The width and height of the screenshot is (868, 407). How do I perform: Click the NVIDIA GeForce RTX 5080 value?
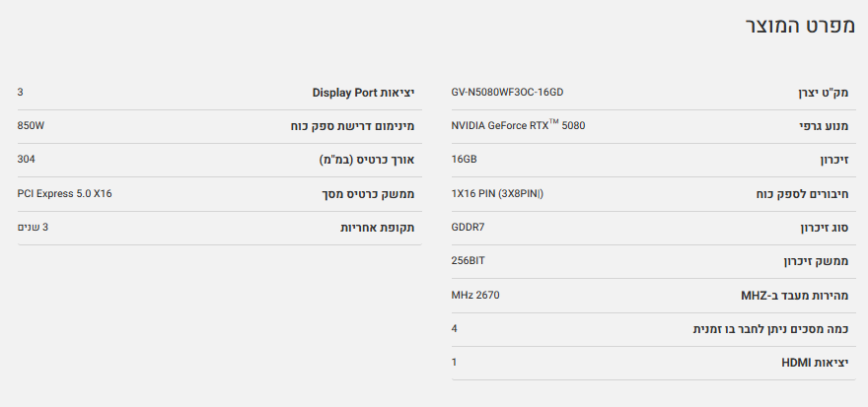(517, 126)
